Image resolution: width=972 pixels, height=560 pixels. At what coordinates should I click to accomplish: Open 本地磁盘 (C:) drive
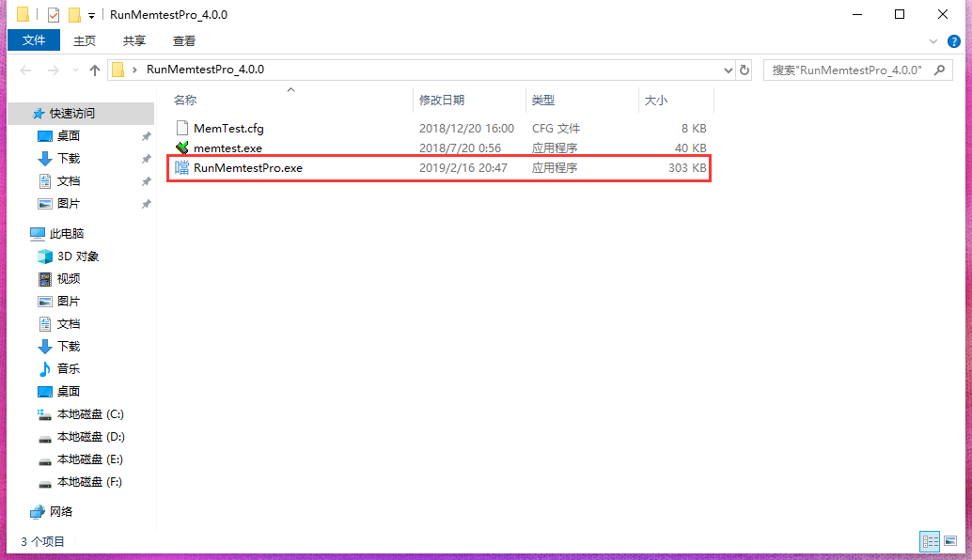(x=90, y=413)
